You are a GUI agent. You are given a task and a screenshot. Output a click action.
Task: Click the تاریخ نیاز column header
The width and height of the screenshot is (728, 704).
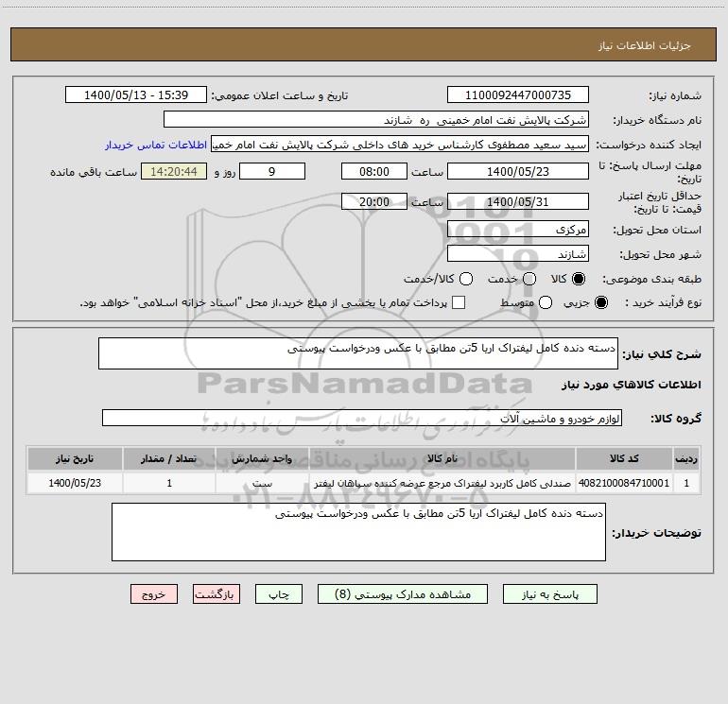pos(75,458)
